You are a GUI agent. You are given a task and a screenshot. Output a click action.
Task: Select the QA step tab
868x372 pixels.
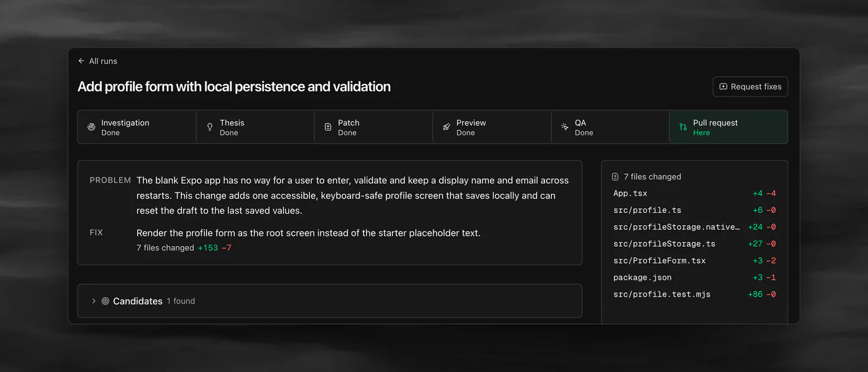coord(610,127)
